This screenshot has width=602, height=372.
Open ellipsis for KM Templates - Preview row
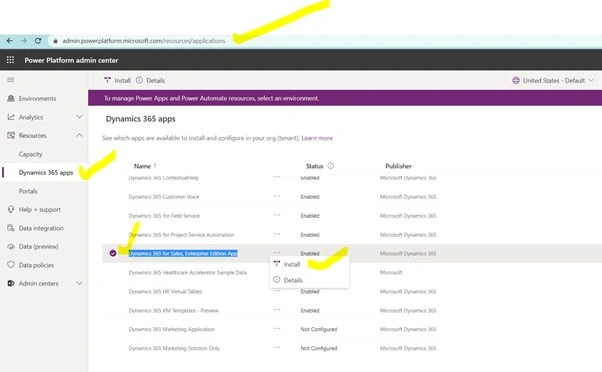tap(277, 310)
